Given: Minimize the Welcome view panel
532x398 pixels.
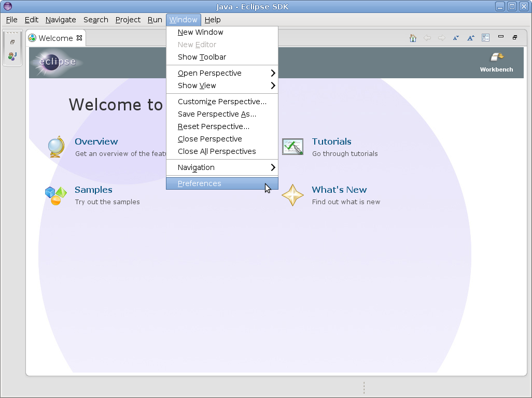Looking at the screenshot, I should 500,37.
